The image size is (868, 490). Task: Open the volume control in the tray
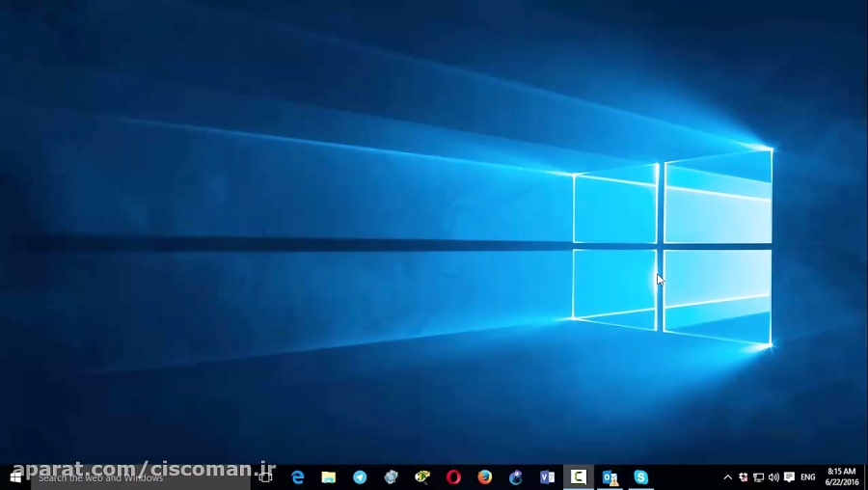pos(773,477)
